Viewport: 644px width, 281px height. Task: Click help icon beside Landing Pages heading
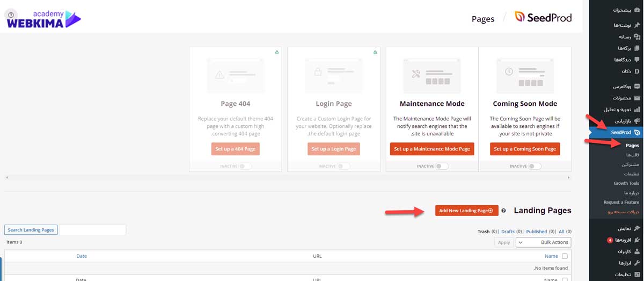[503, 211]
